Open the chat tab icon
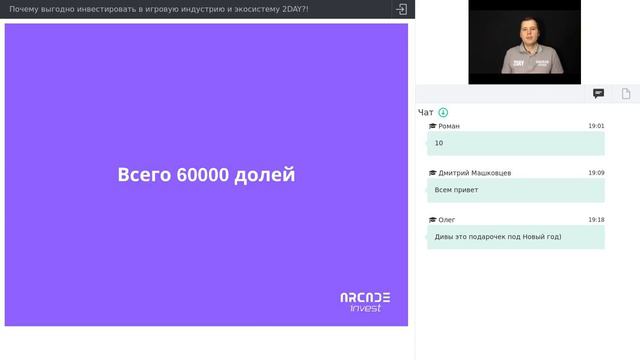 pos(598,94)
